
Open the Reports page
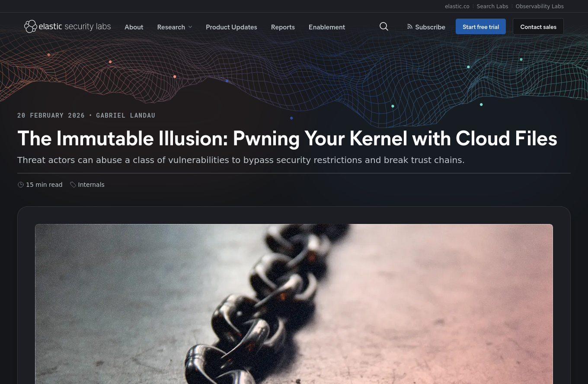283,27
